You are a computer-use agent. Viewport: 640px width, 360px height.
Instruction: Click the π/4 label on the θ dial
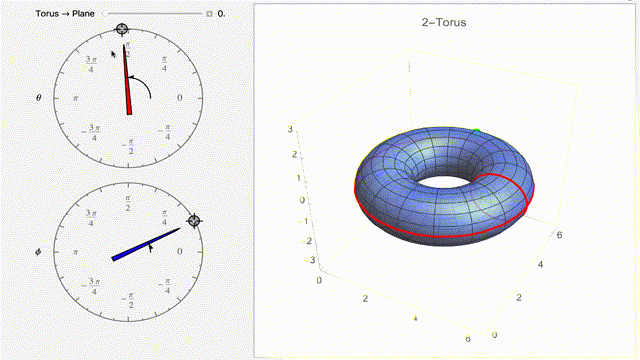(164, 64)
